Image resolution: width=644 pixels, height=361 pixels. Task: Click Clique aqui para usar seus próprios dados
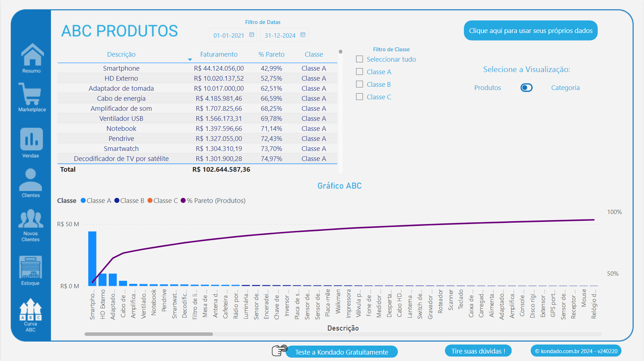[x=530, y=30]
